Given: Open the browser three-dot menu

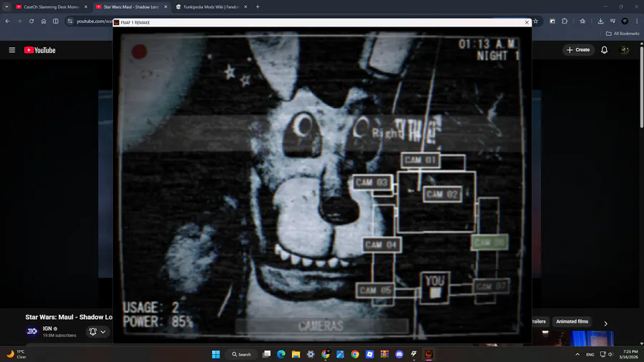Looking at the screenshot, I should click(x=637, y=21).
